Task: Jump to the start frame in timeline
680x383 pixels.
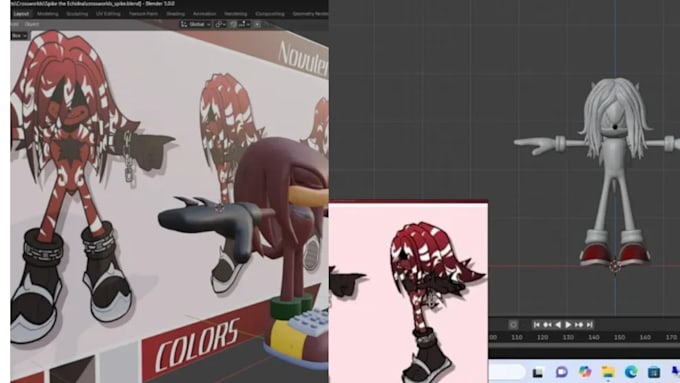Action: (x=537, y=324)
